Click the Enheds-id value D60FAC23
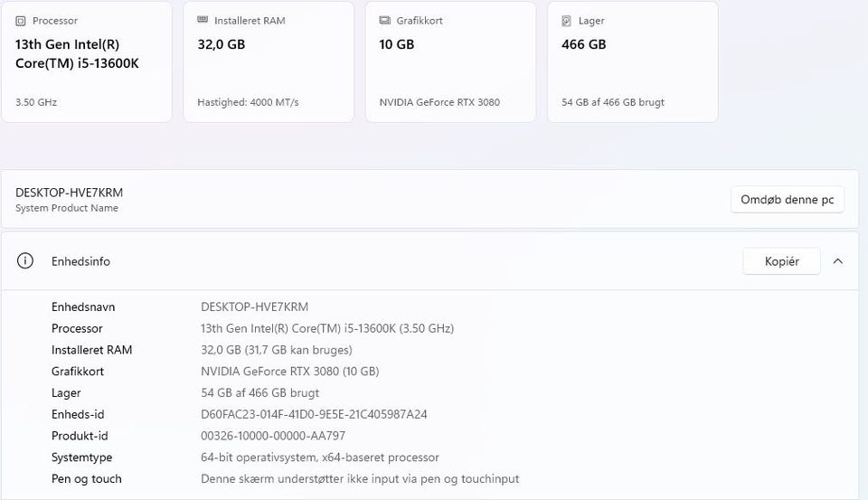The width and height of the screenshot is (868, 500). point(314,414)
